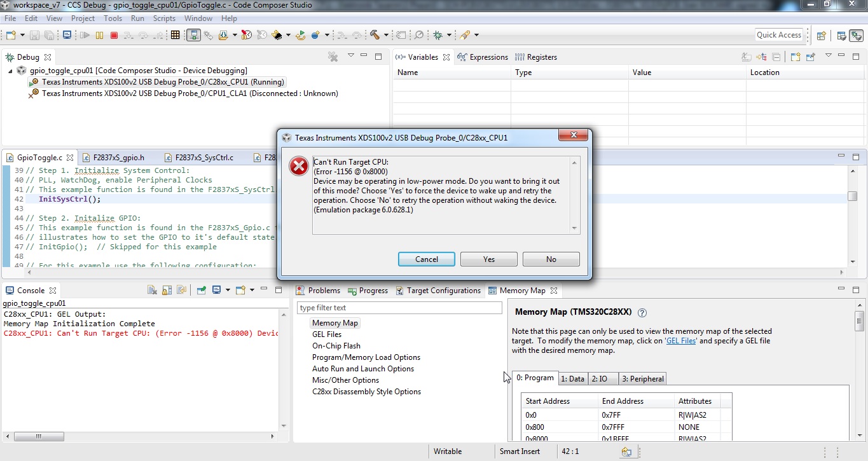This screenshot has width=868, height=461.
Task: Click the Open Console icon
Action: 240,290
